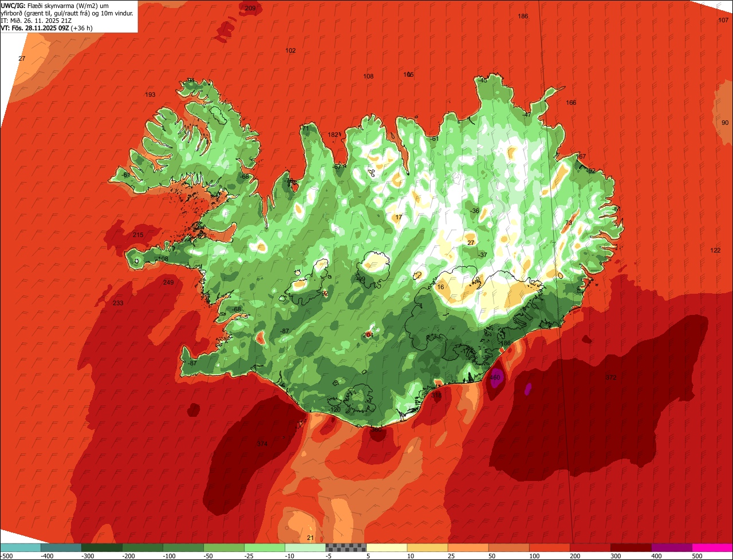The width and height of the screenshot is (733, 560).
Task: Click the title line 'UWC/IG: Flæði skynvarma (W/m2) um'
Action: (56, 5)
